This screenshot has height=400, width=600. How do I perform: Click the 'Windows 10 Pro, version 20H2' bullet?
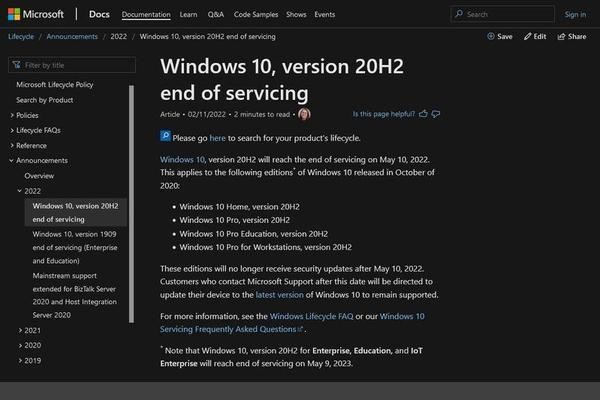point(235,220)
